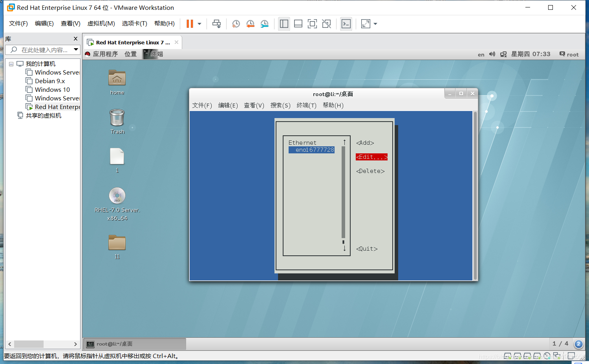Open terminal window 搜索(S) menu
The width and height of the screenshot is (589, 364).
pos(280,105)
